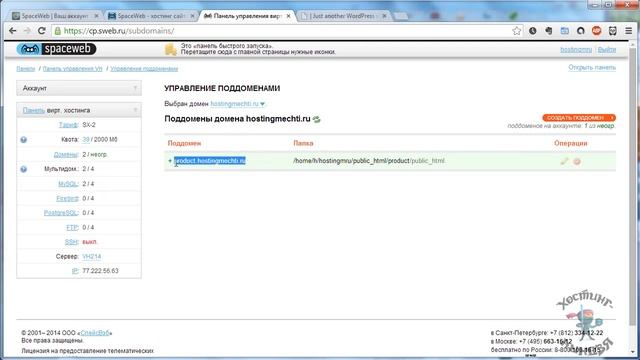Screen dimensions: 640x360
Task: Click the VH214 server link
Action: [91, 256]
